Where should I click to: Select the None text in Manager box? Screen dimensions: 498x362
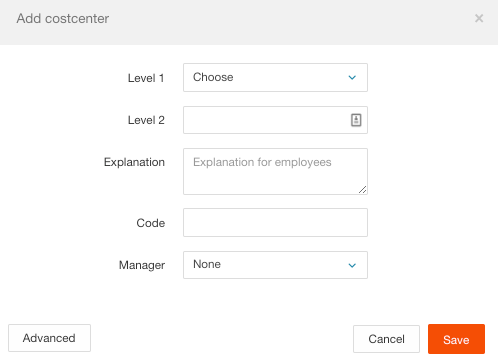207,264
